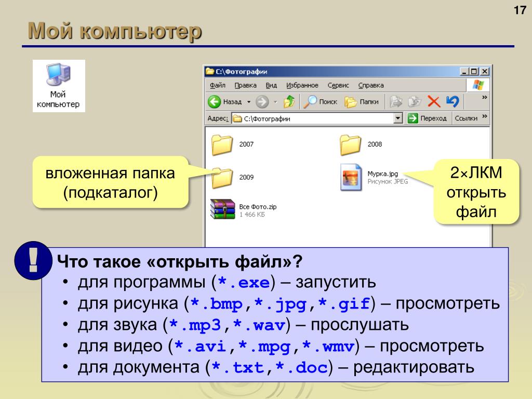Image resolution: width=532 pixels, height=399 pixels.
Task: Click the Windows flag logo in menu bar
Action: pos(478,85)
